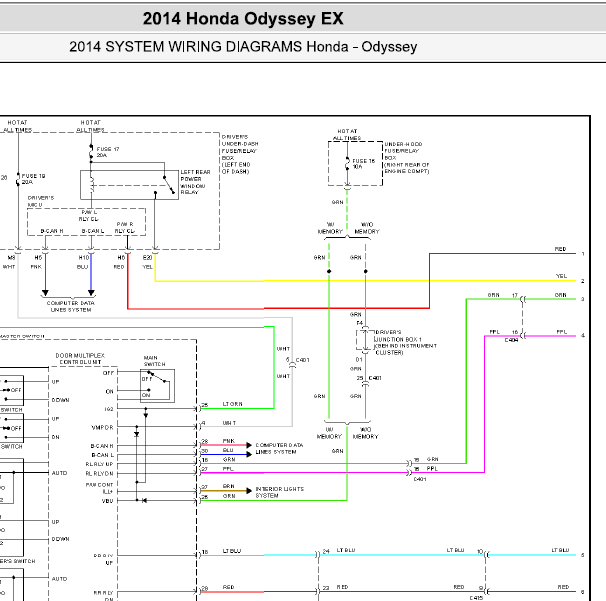Click "B-CAN H" in the door multiplex unit
Screen dimensions: 606x601
[x=102, y=446]
